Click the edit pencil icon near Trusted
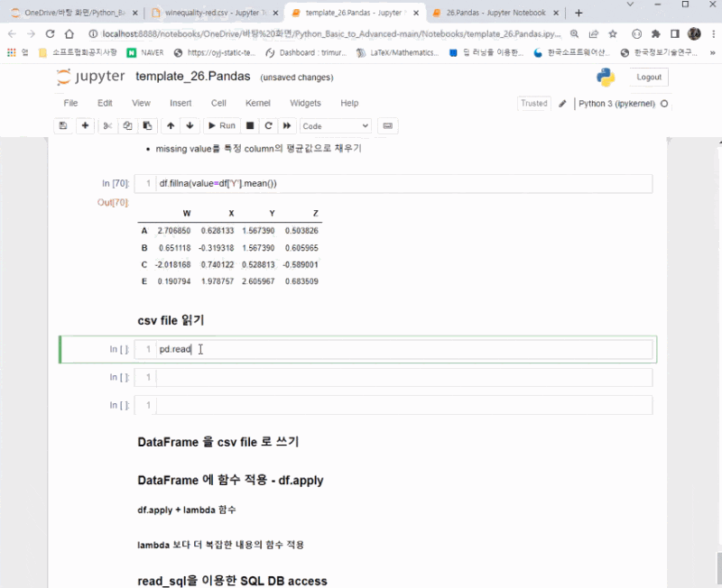Screen dimensions: 722x588 pyautogui.click(x=562, y=104)
